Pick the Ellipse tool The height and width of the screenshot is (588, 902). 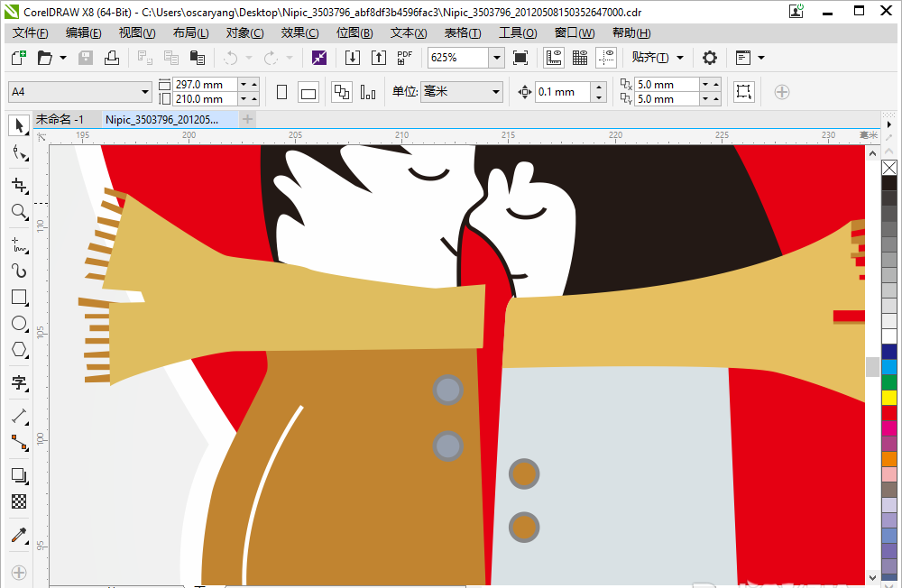click(x=19, y=324)
